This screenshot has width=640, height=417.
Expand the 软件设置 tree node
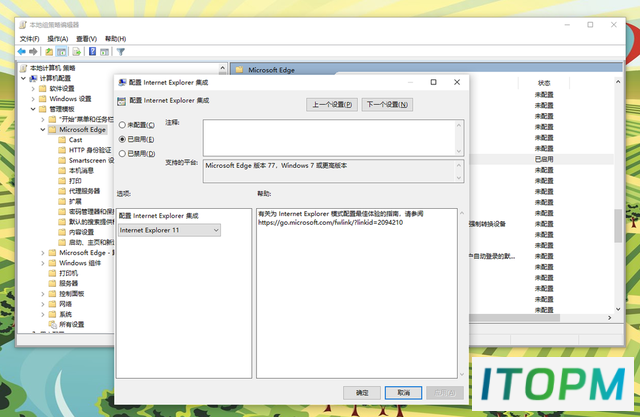tap(33, 89)
